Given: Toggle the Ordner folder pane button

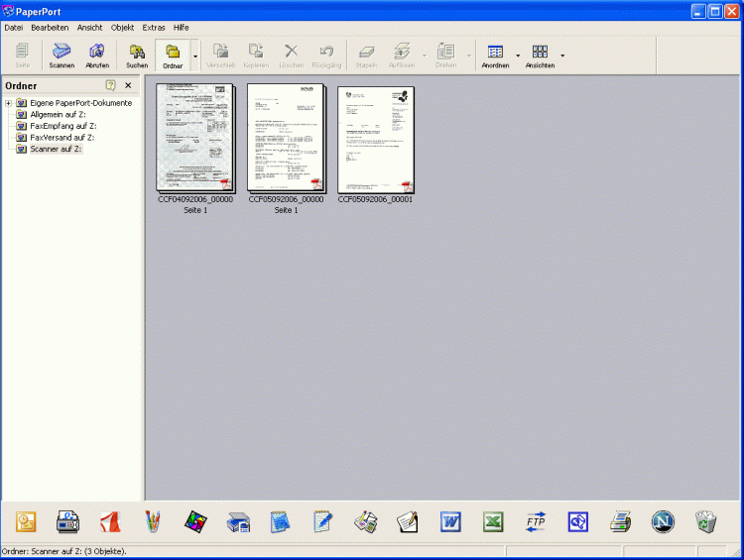Looking at the screenshot, I should coord(173,55).
